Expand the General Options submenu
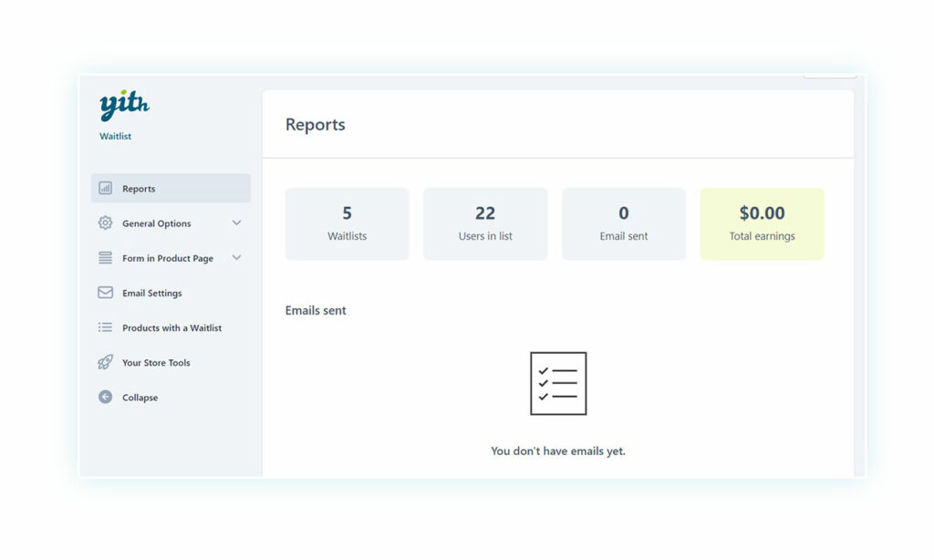The width and height of the screenshot is (934, 560). (237, 223)
